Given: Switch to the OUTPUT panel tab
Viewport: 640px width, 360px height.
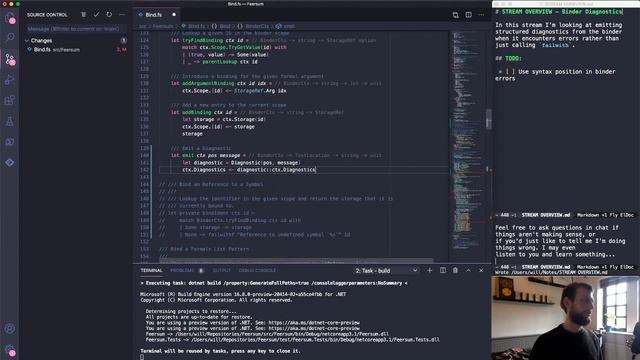Looking at the screenshot, I should point(222,270).
